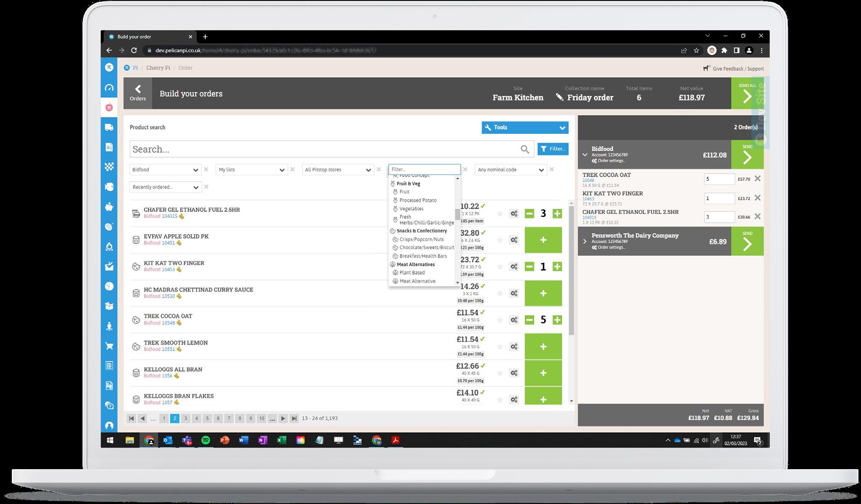861x504 pixels.
Task: Expand Pensworth The Dairy Company order
Action: click(585, 241)
